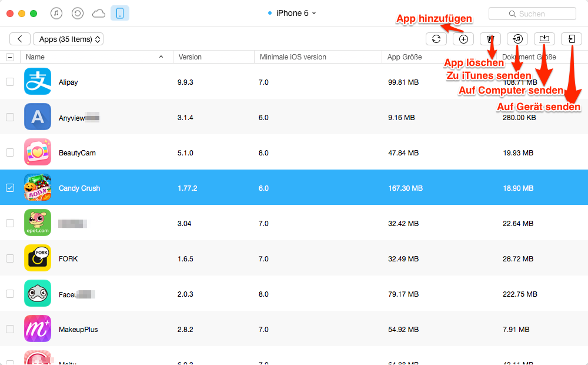This screenshot has height=365, width=588.
Task: Click the Anyview app icon
Action: tap(38, 117)
